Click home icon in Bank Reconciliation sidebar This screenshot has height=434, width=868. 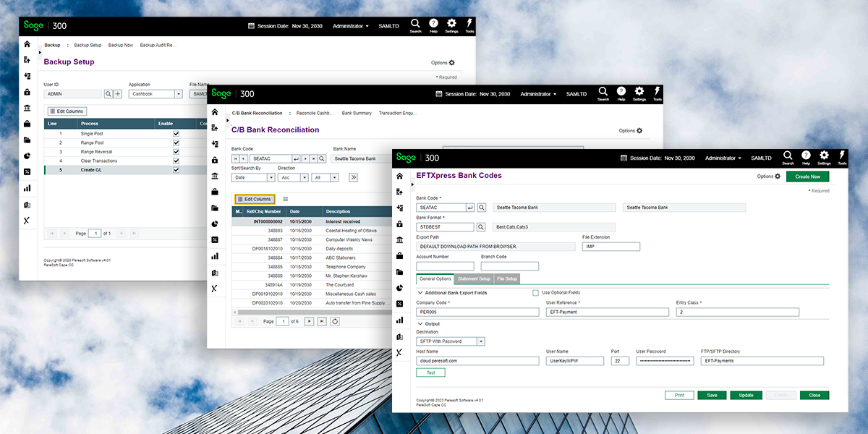tap(215, 112)
